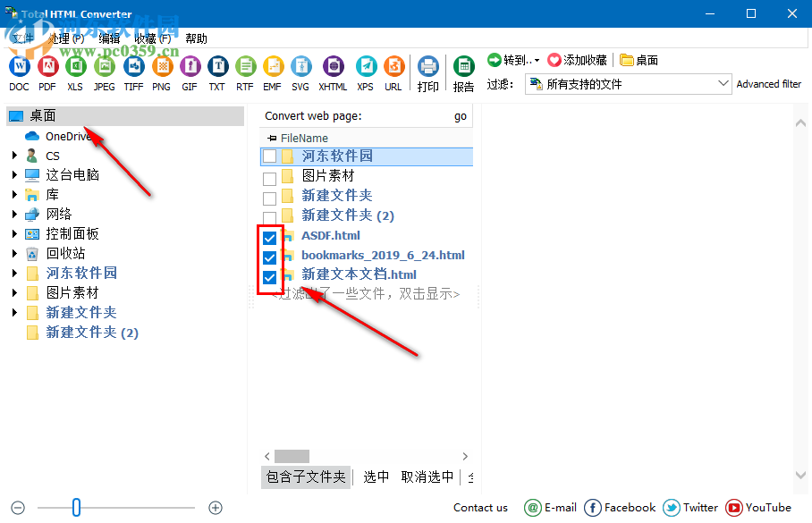Click the preview pane scroll up arrow
Viewport: 812px width, 523px height.
pos(800,122)
